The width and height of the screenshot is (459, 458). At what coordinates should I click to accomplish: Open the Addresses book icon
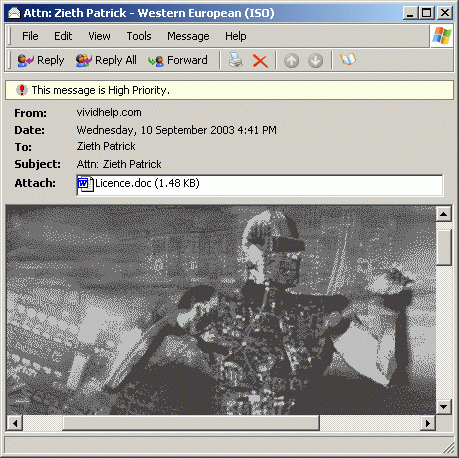coord(348,60)
